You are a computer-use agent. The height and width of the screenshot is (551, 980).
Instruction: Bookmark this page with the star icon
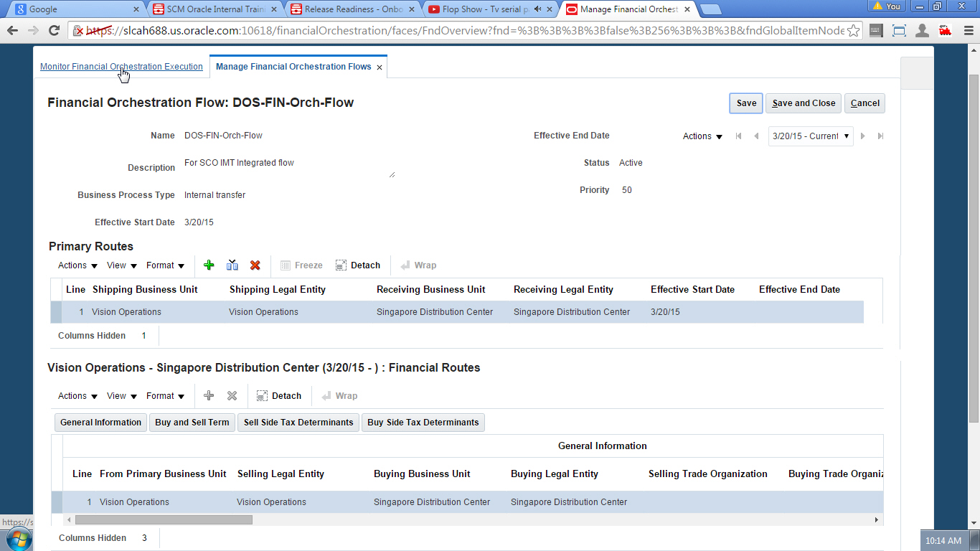point(853,31)
